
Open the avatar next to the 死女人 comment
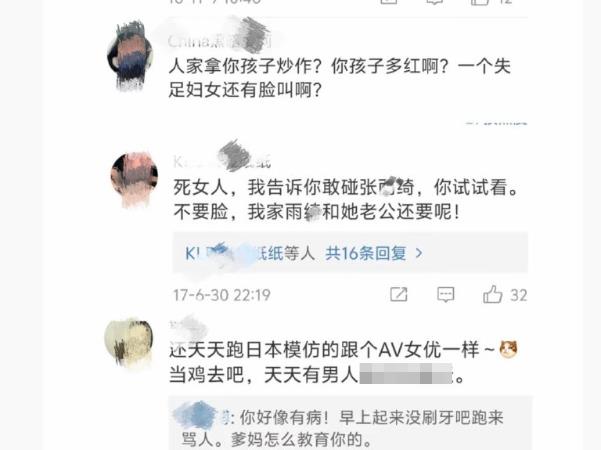[134, 179]
